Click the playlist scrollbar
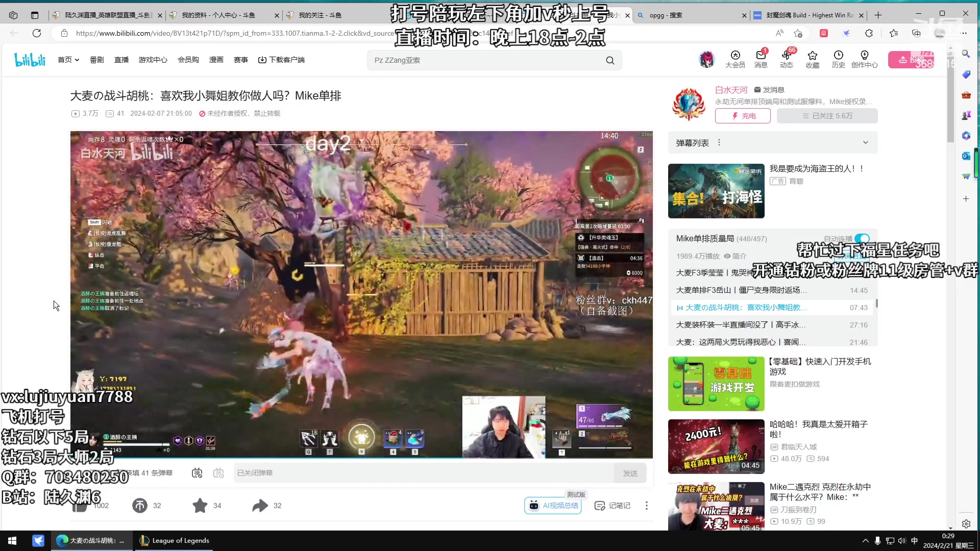This screenshot has width=980, height=551. pyautogui.click(x=876, y=304)
